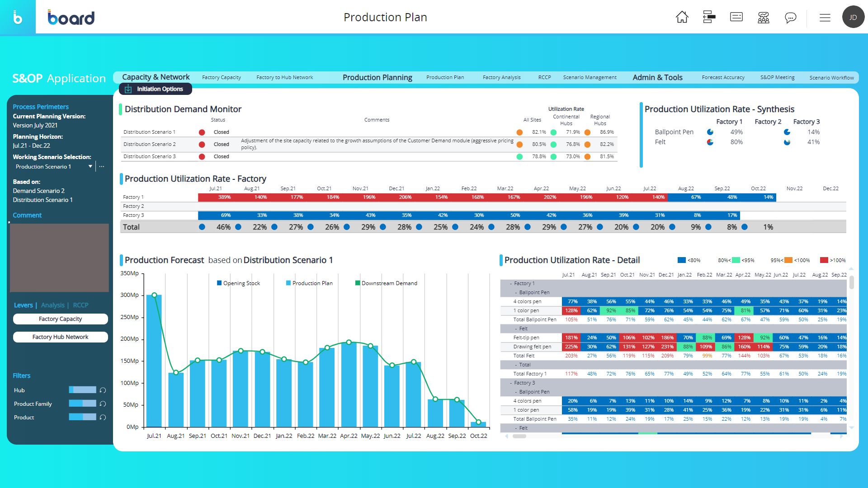This screenshot has height=488, width=868.
Task: Open the capsules navigation icon beside home
Action: point(709,17)
